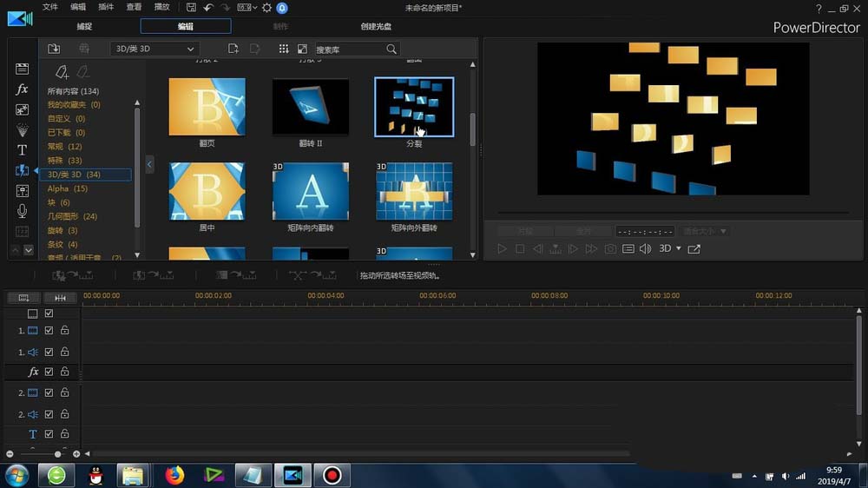Open the Voice-Over microphone room icon
This screenshot has height=488, width=868.
tap(23, 211)
